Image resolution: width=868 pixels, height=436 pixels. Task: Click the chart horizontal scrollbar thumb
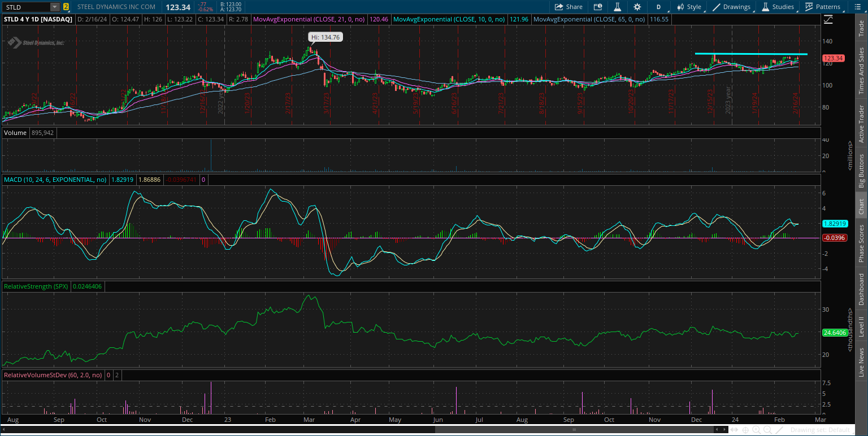(574, 430)
